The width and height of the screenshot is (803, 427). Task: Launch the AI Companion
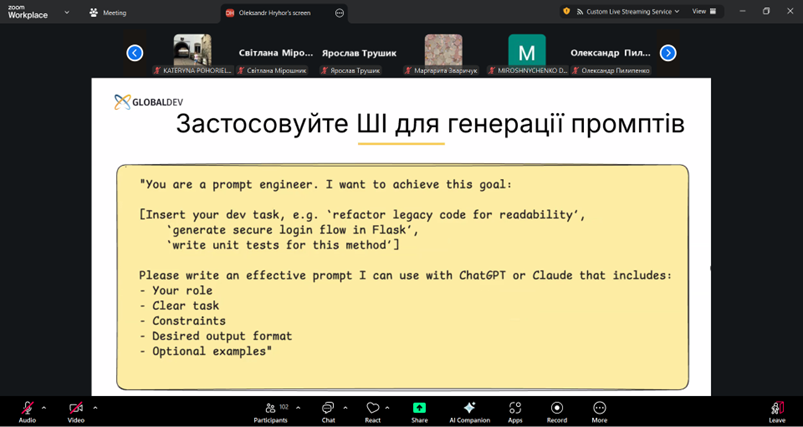tap(469, 409)
